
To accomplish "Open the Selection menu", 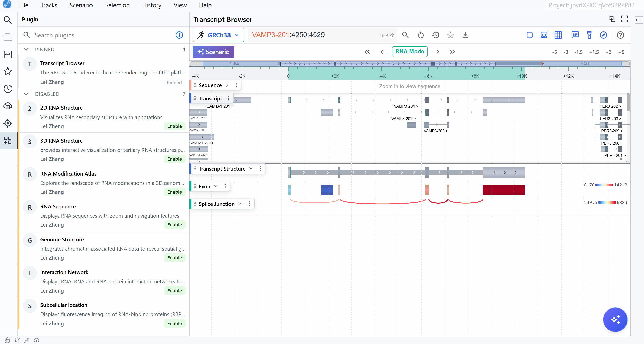I will (x=117, y=5).
